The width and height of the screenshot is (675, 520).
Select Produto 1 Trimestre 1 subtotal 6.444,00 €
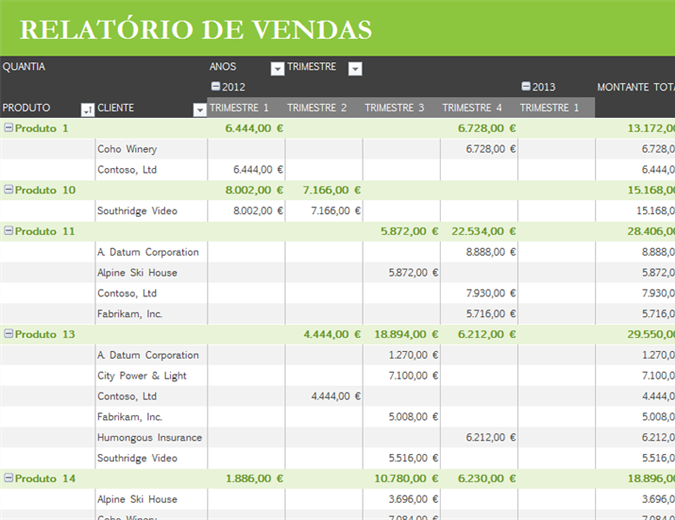(254, 128)
